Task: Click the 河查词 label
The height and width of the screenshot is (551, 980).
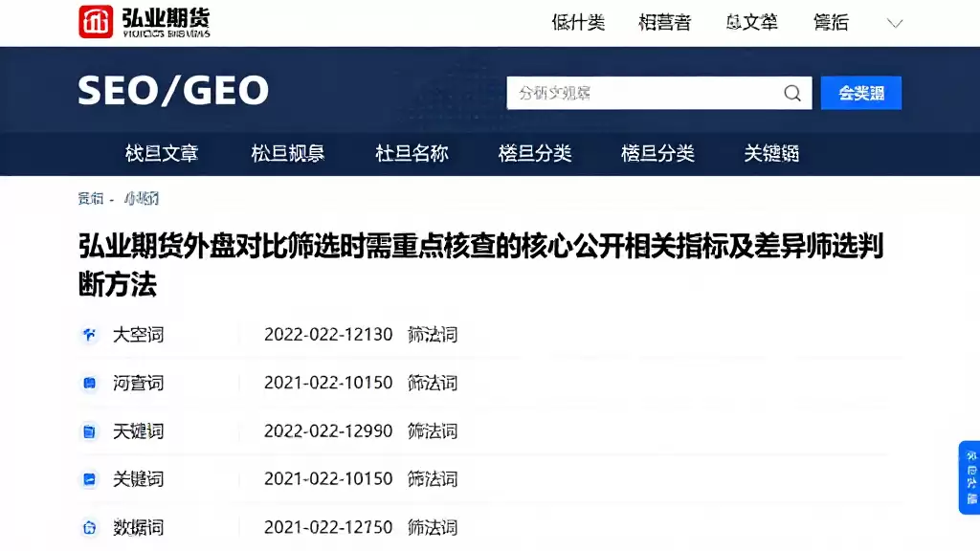Action: coord(138,383)
